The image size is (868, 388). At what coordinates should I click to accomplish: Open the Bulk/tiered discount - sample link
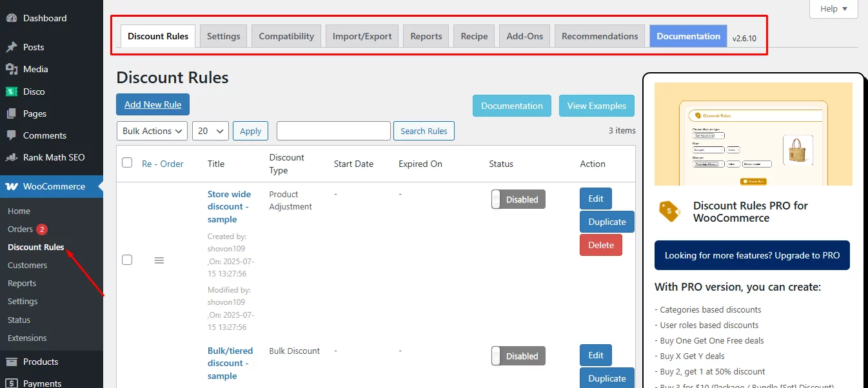pos(230,364)
